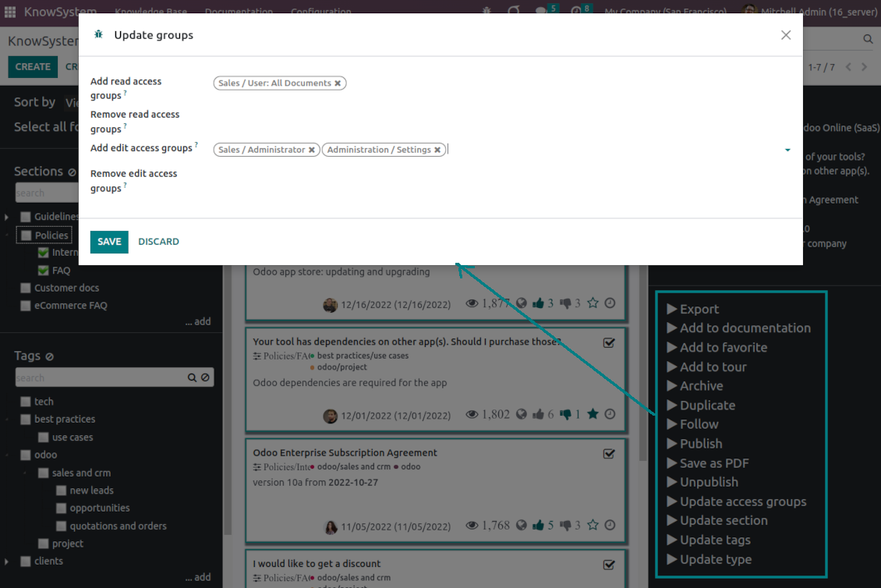Screen dimensions: 881x588
Task: Check the Customer docs section
Action: (26, 288)
